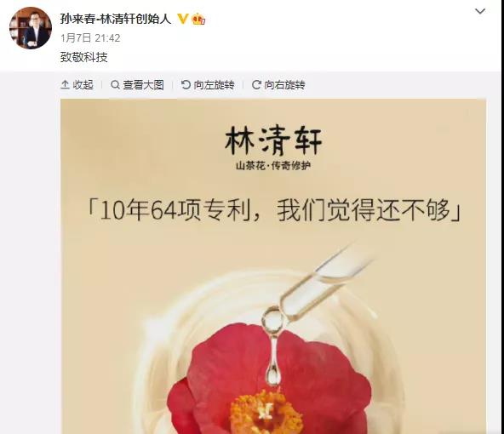
Task: Open the post options chevron menu
Action: pyautogui.click(x=480, y=11)
